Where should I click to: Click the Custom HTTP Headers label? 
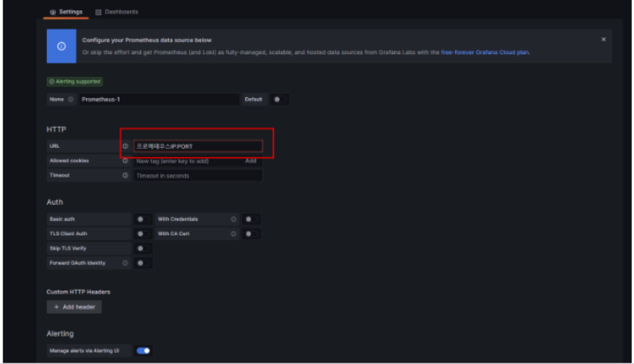(x=78, y=292)
